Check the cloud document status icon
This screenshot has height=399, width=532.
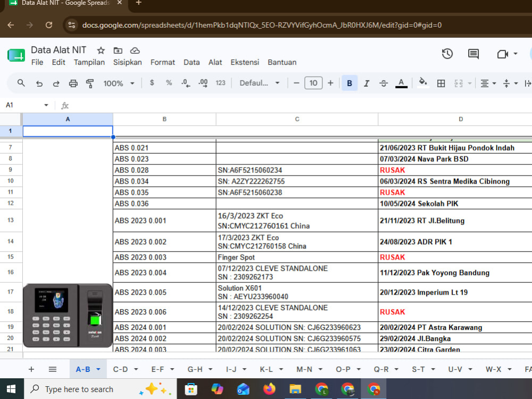point(135,51)
